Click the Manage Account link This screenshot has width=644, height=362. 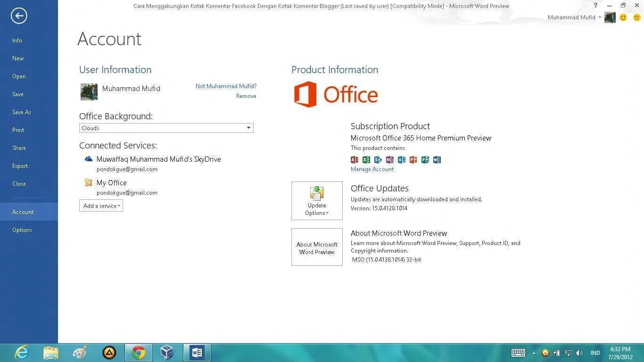pos(372,169)
